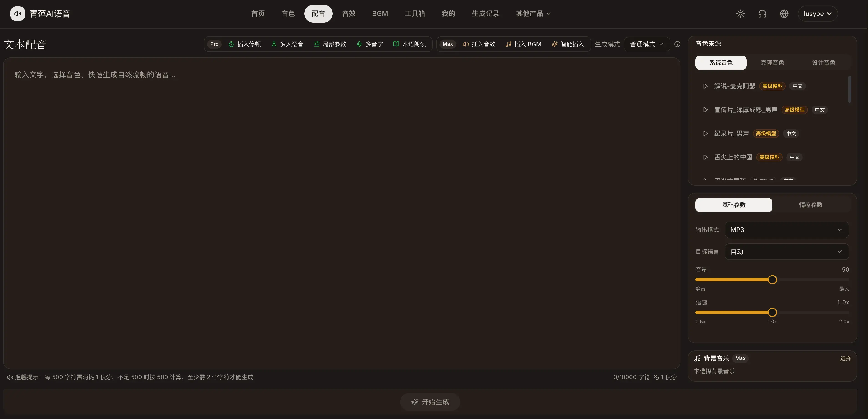Open the 输出格式 MP3 dropdown
This screenshot has width=868, height=419.
787,230
